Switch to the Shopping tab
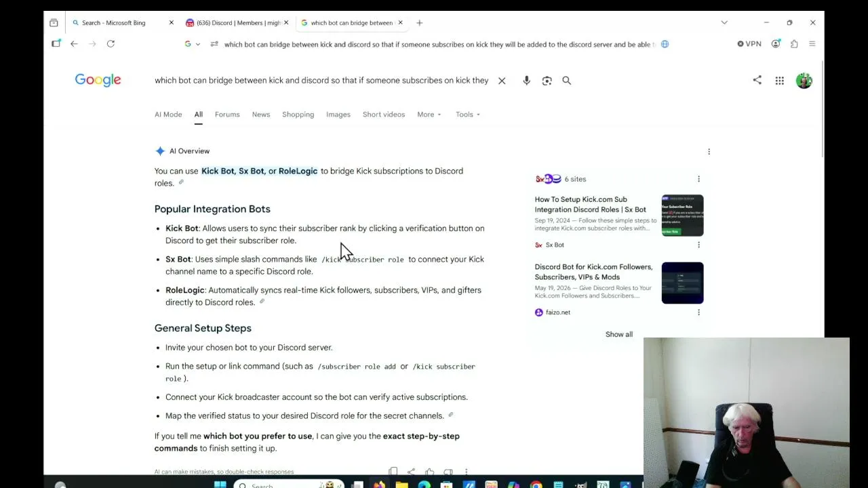The width and height of the screenshot is (868, 488). point(298,115)
